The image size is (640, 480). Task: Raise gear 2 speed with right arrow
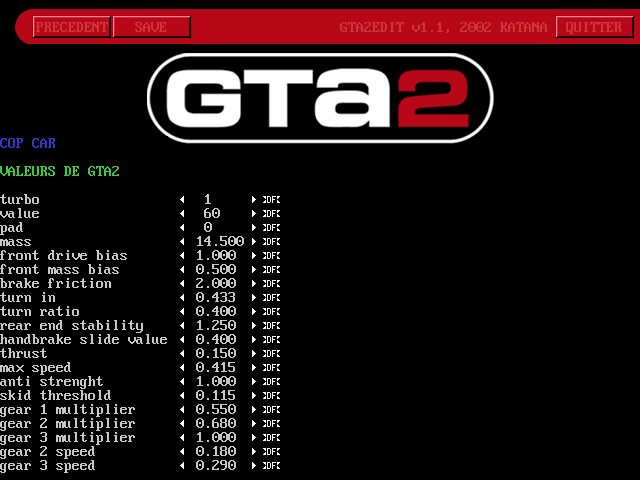(253, 451)
